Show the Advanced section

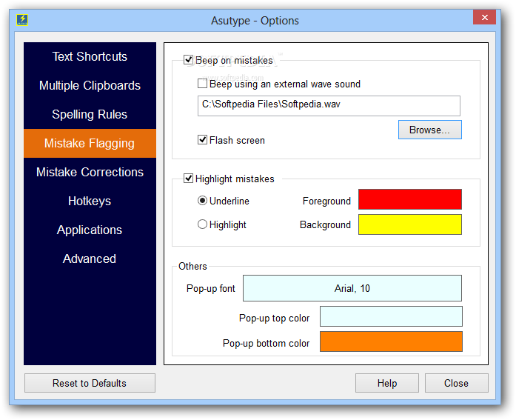coord(90,259)
